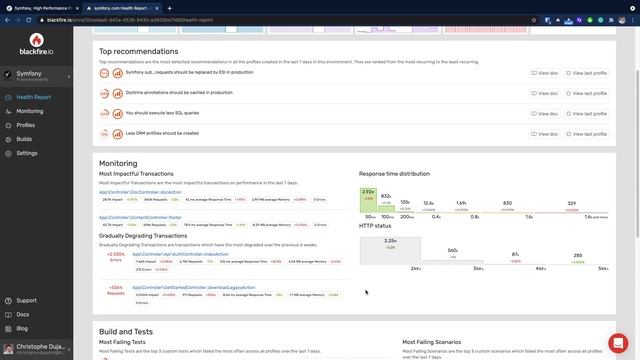Open a new browser tab

click(x=169, y=8)
